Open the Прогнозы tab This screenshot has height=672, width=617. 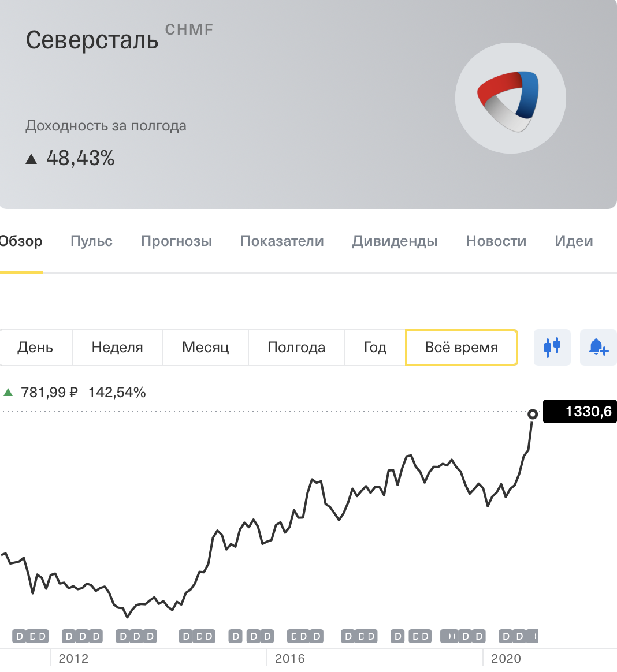[176, 241]
